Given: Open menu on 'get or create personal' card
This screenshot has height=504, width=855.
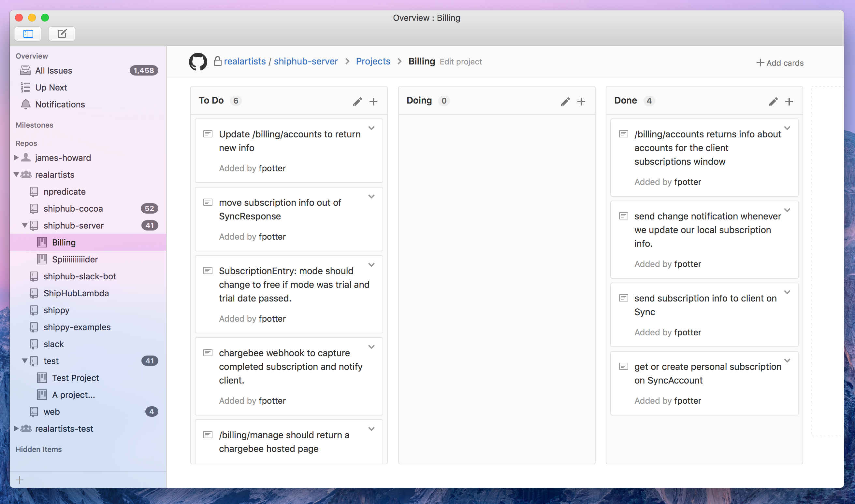Looking at the screenshot, I should click(787, 361).
